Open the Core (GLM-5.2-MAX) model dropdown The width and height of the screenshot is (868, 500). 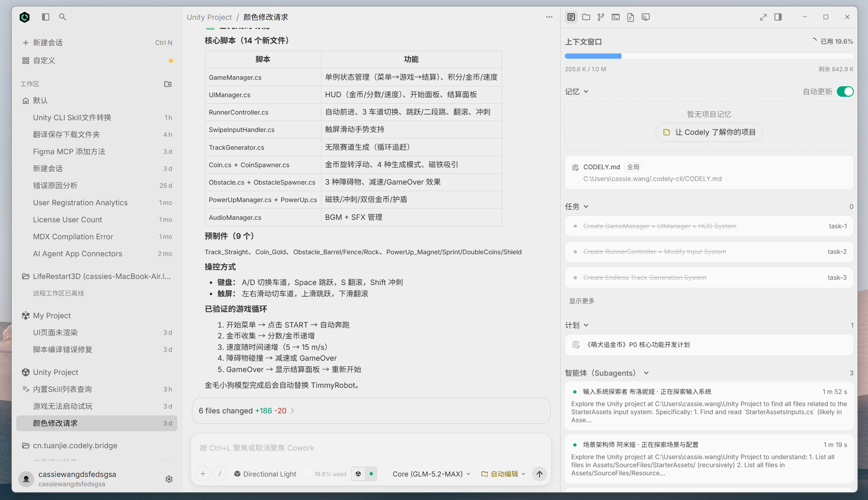pos(432,474)
